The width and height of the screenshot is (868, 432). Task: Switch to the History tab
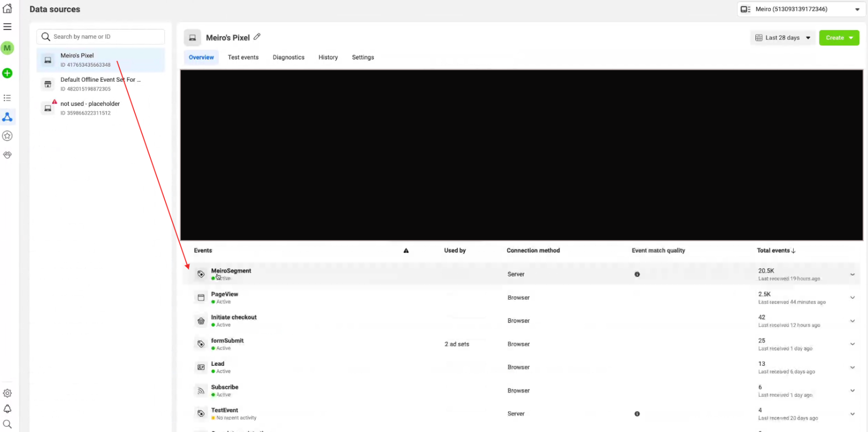[328, 57]
